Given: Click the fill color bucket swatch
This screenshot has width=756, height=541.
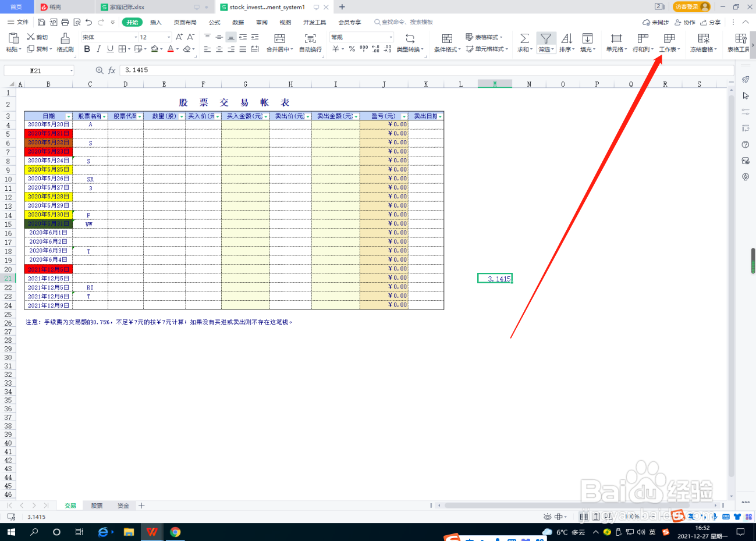Looking at the screenshot, I should [x=154, y=49].
